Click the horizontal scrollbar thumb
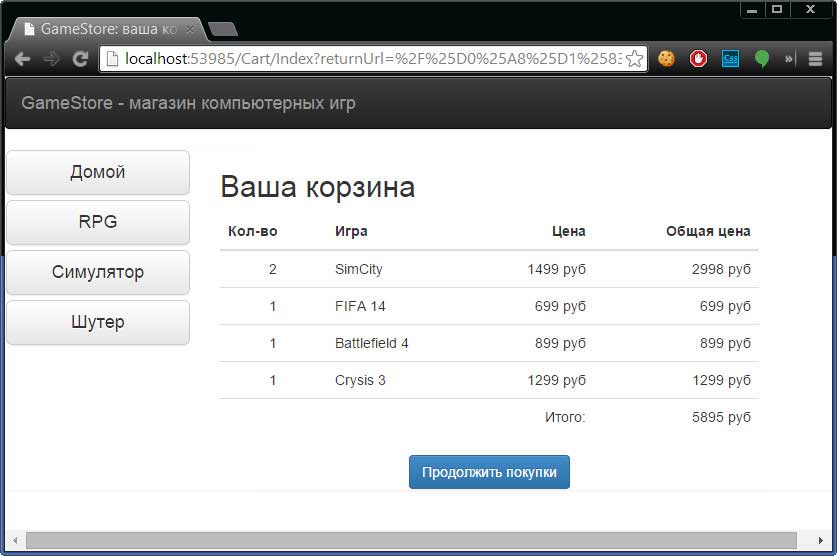Screen dimensions: 837x556 (412, 540)
